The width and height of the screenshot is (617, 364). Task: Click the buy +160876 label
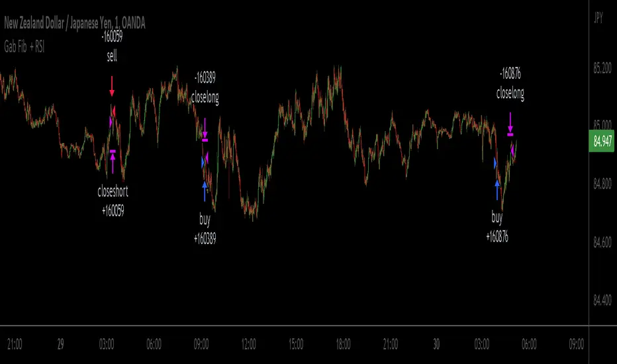[497, 228]
